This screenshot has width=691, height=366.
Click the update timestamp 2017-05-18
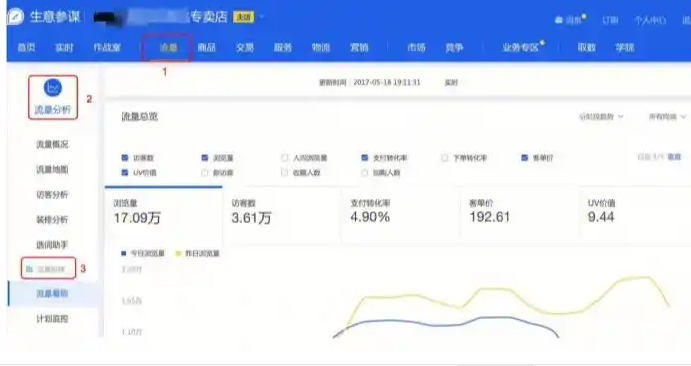coord(387,82)
